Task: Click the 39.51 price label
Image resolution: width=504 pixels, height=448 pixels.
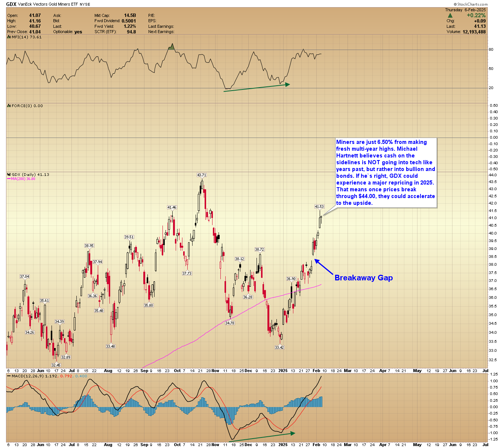Action: point(129,237)
